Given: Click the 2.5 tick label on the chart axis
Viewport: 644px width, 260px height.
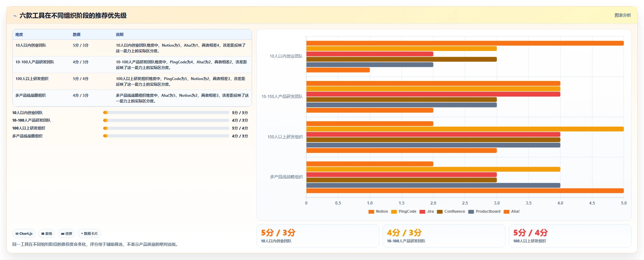Looking at the screenshot, I should click(465, 203).
